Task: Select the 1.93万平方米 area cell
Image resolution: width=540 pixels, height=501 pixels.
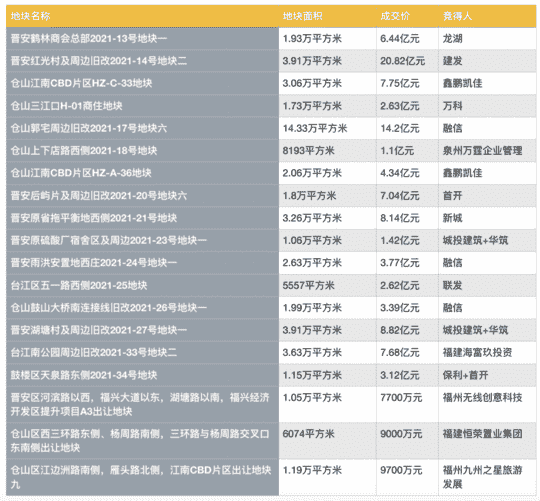Action: point(328,39)
